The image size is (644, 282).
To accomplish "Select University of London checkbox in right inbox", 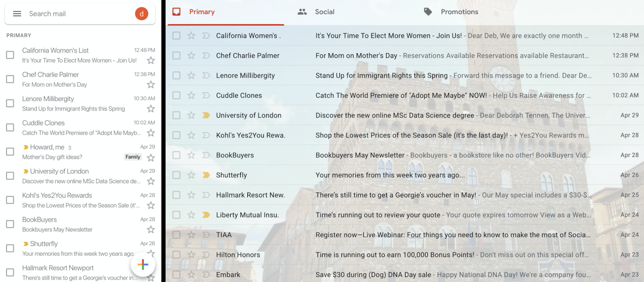I will tap(176, 115).
